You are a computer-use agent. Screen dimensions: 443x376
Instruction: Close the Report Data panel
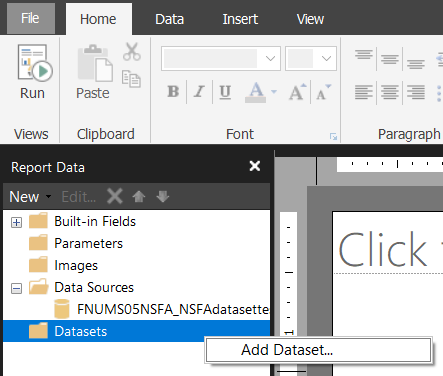[255, 166]
